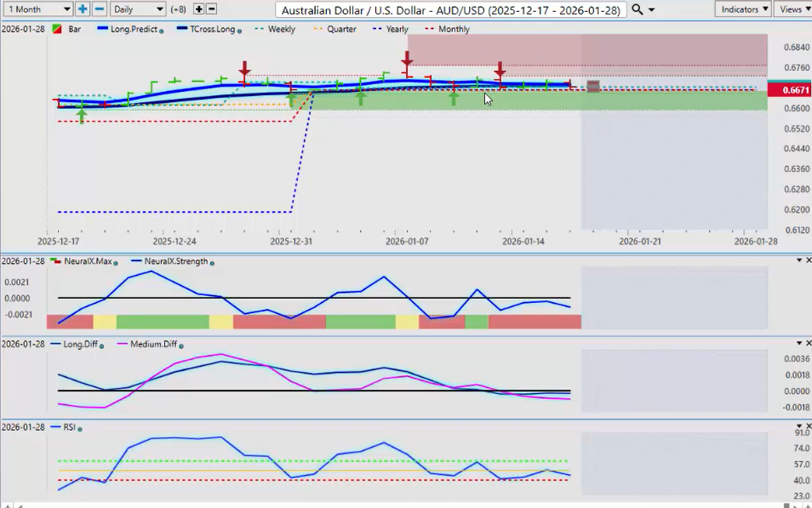Image resolution: width=812 pixels, height=508 pixels.
Task: Open the Daily interval dropdown
Action: tap(137, 9)
